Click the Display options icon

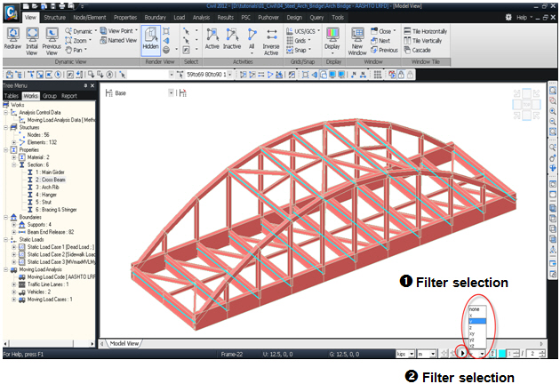[x=333, y=39]
